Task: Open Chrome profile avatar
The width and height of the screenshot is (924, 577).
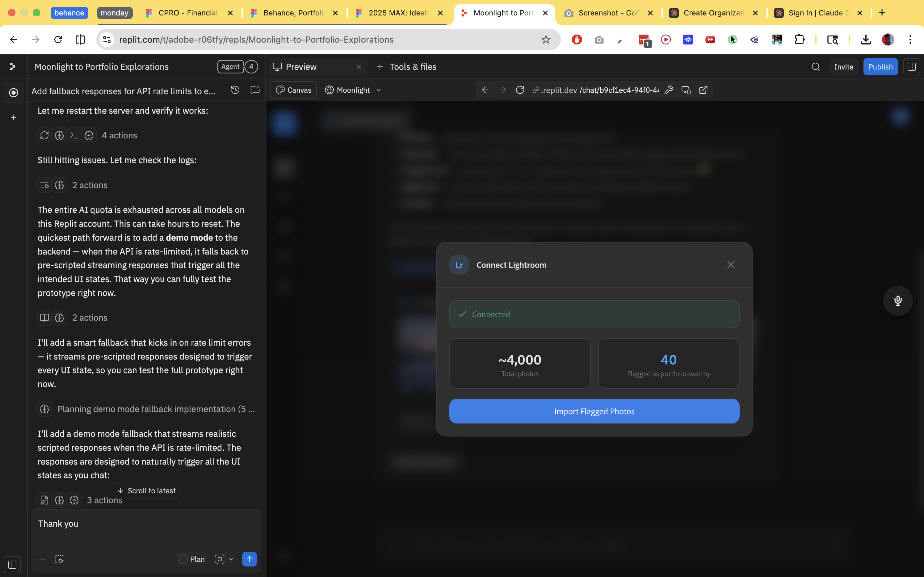Action: pos(888,40)
